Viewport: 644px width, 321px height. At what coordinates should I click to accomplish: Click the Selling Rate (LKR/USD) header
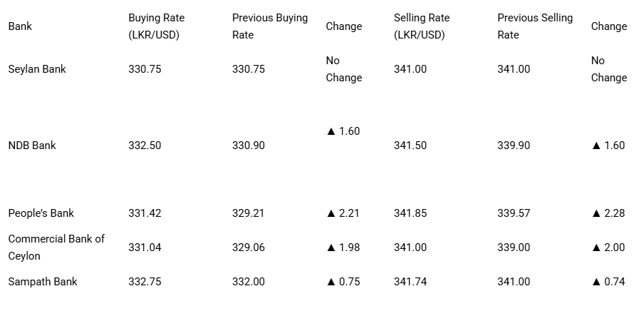[x=422, y=26]
